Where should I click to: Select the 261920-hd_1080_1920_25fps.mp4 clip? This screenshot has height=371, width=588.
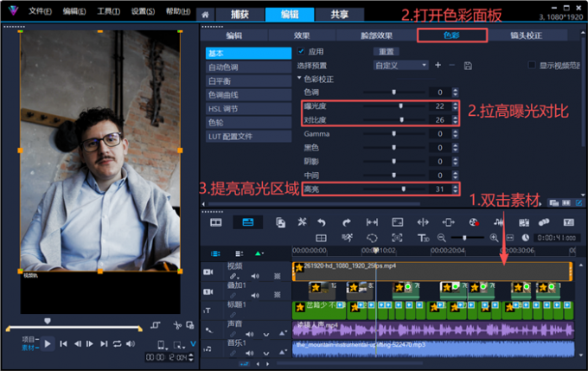[x=432, y=272]
